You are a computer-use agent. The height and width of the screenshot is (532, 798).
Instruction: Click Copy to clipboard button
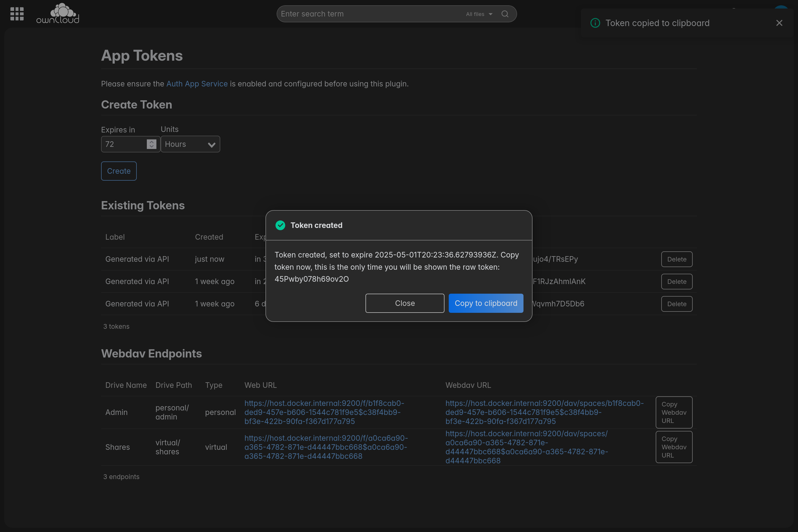pos(486,303)
